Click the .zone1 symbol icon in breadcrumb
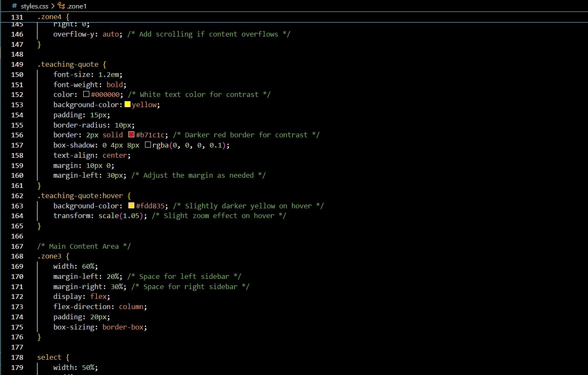 click(x=61, y=6)
